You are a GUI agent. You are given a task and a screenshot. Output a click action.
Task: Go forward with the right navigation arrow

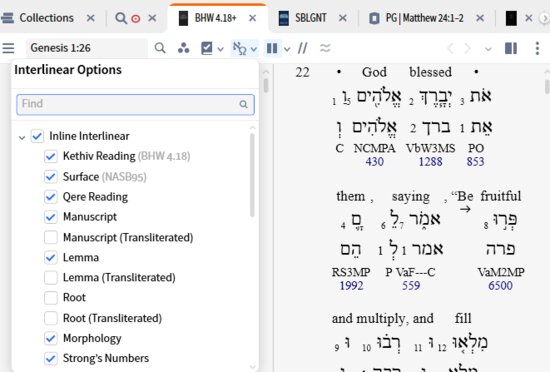pos(467,48)
